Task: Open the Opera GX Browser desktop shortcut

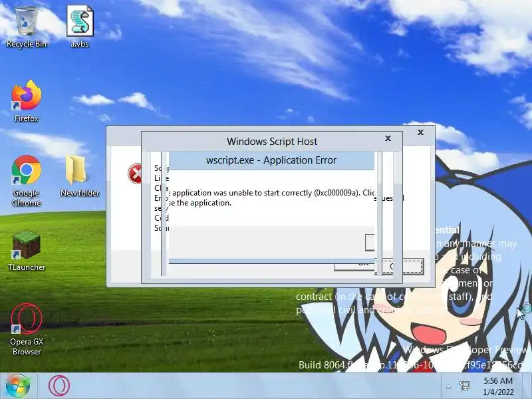Action: click(x=27, y=329)
